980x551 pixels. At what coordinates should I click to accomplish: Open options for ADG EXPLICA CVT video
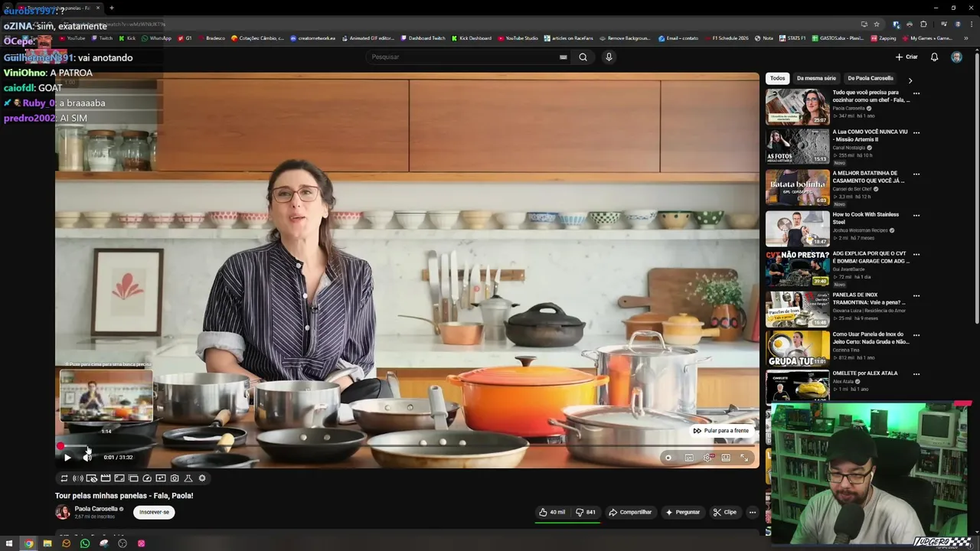pos(916,253)
